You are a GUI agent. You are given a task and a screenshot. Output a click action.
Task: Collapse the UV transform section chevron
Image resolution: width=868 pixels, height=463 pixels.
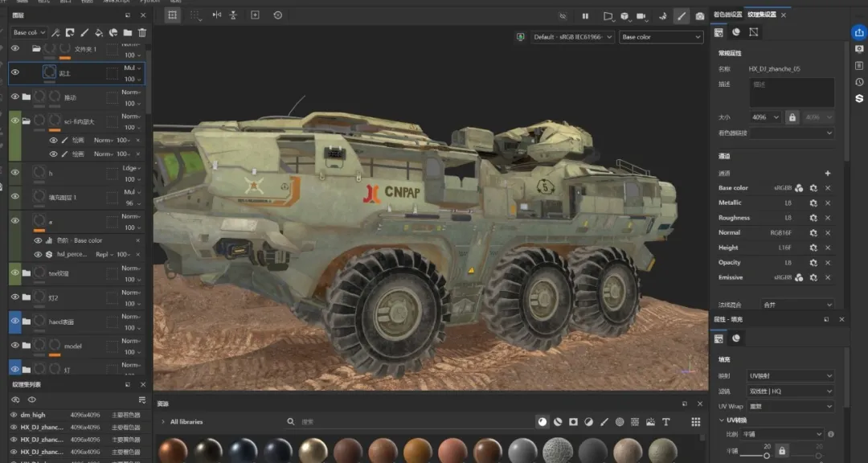coord(722,420)
